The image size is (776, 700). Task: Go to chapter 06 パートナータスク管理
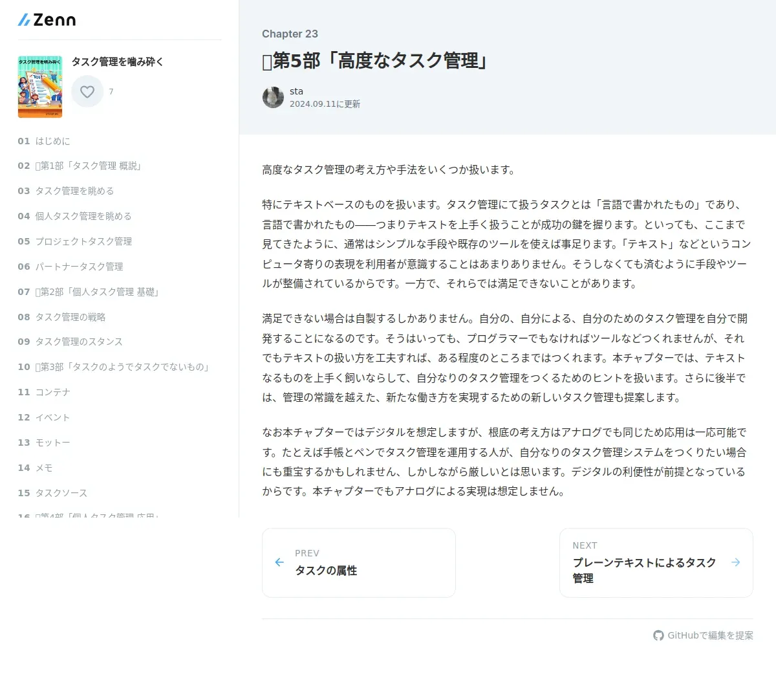[x=70, y=267]
